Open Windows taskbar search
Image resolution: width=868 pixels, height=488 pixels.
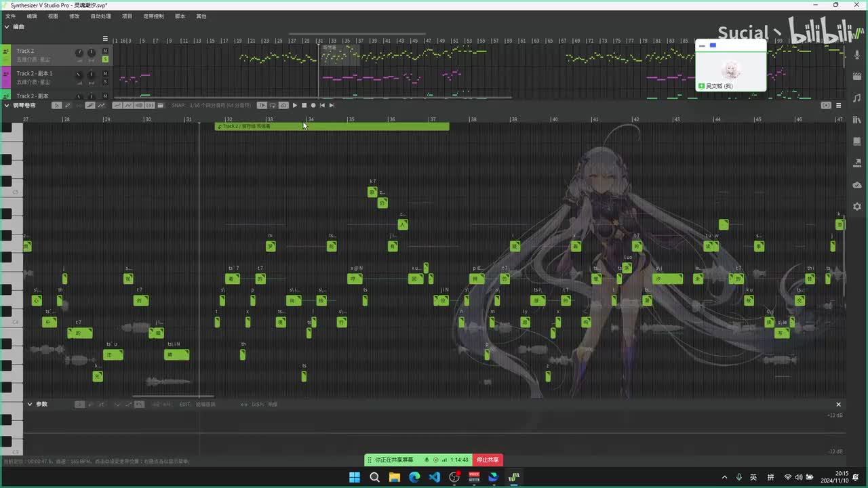point(374,477)
